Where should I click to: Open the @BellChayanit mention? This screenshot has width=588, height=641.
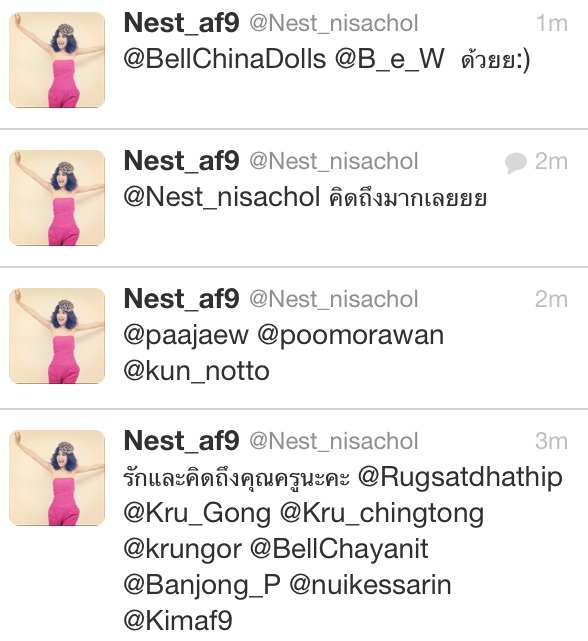point(339,549)
